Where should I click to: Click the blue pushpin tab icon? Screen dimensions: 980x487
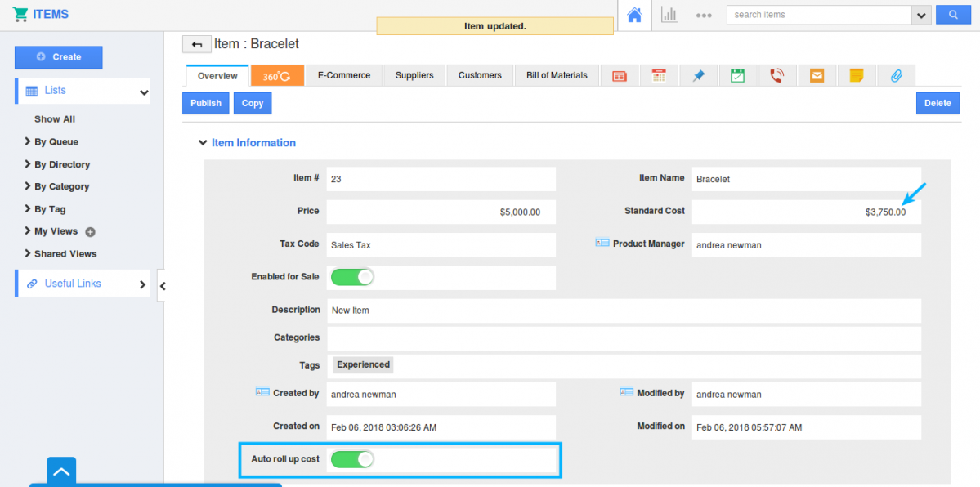[x=698, y=75]
